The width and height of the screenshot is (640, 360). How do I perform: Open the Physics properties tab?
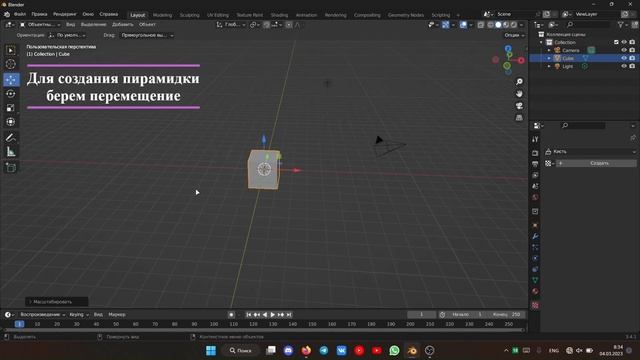click(x=535, y=258)
